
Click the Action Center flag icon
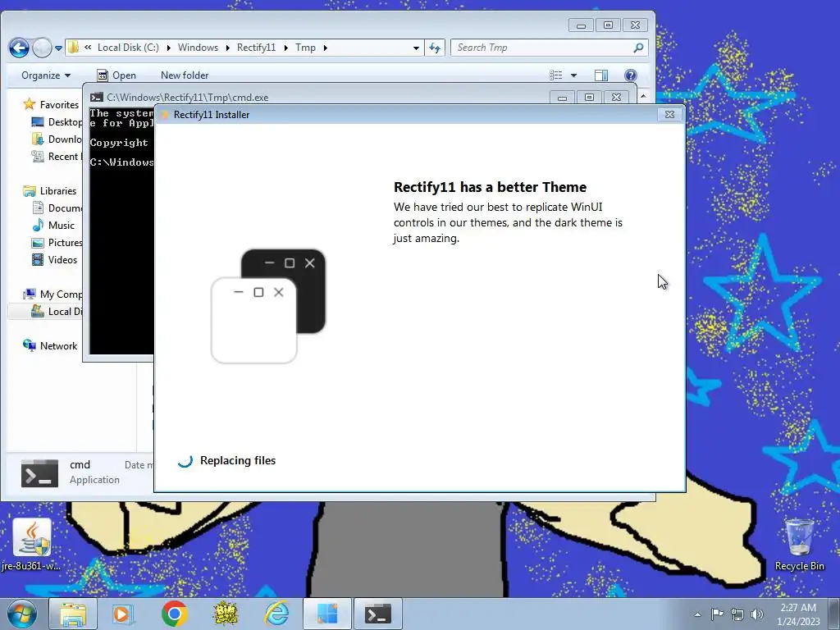tap(717, 614)
